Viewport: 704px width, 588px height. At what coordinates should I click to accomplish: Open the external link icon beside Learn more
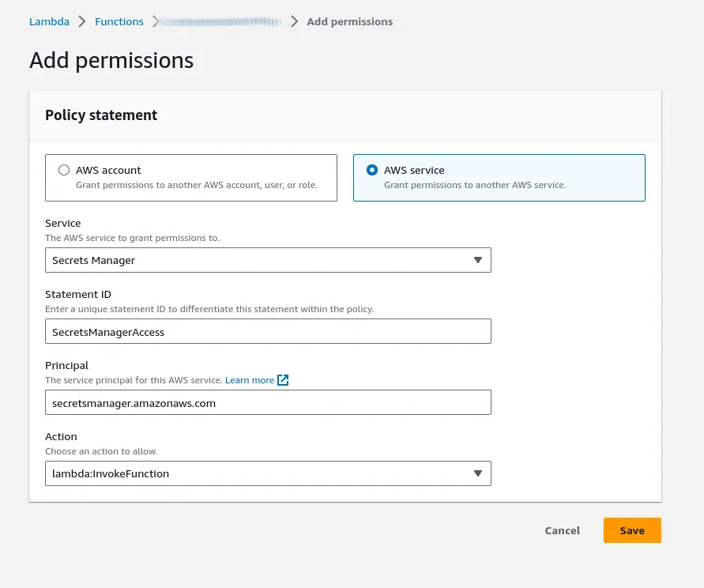(x=283, y=380)
